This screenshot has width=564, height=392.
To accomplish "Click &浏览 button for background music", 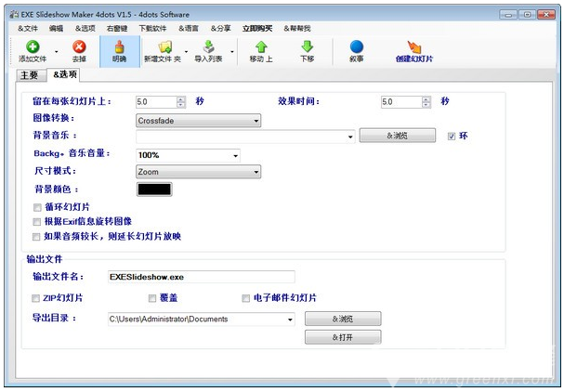I will pyautogui.click(x=398, y=136).
